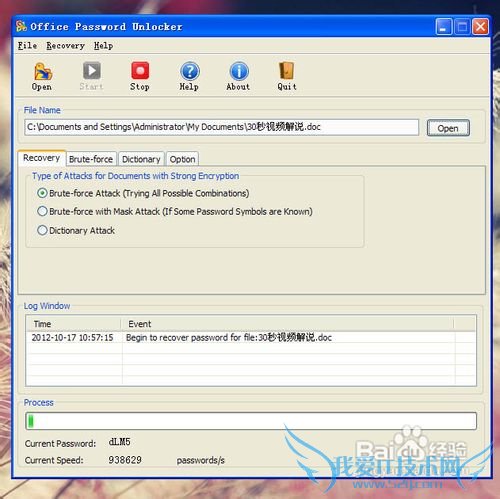Switch to the Option tab

[x=182, y=159]
